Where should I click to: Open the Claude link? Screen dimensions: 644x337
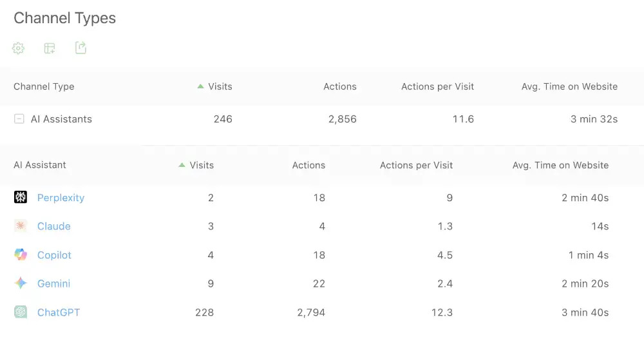pos(54,226)
